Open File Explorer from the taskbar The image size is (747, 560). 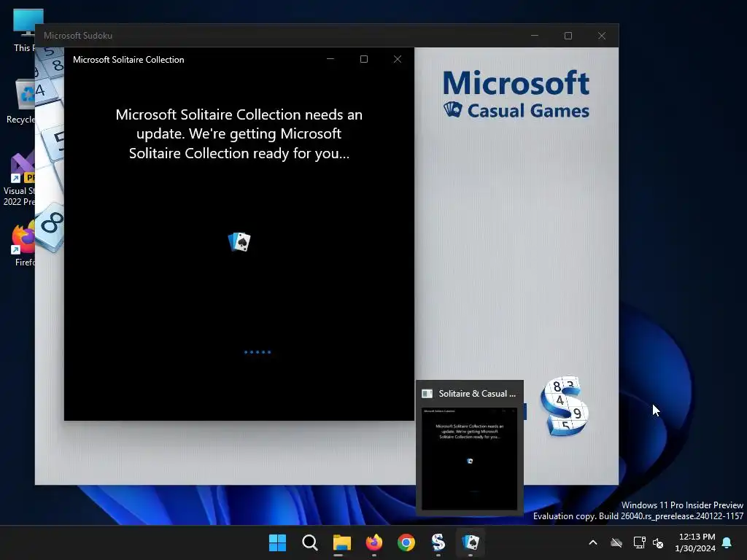[341, 542]
